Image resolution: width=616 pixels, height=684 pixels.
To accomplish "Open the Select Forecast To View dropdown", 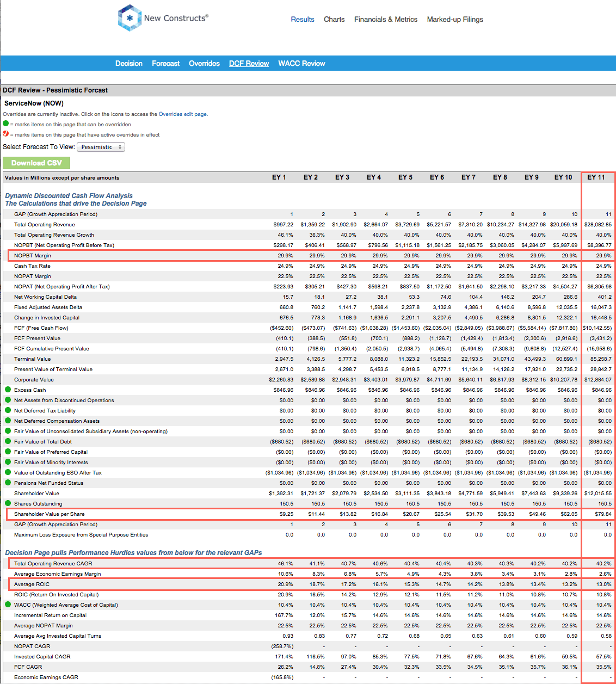I will pyautogui.click(x=101, y=147).
